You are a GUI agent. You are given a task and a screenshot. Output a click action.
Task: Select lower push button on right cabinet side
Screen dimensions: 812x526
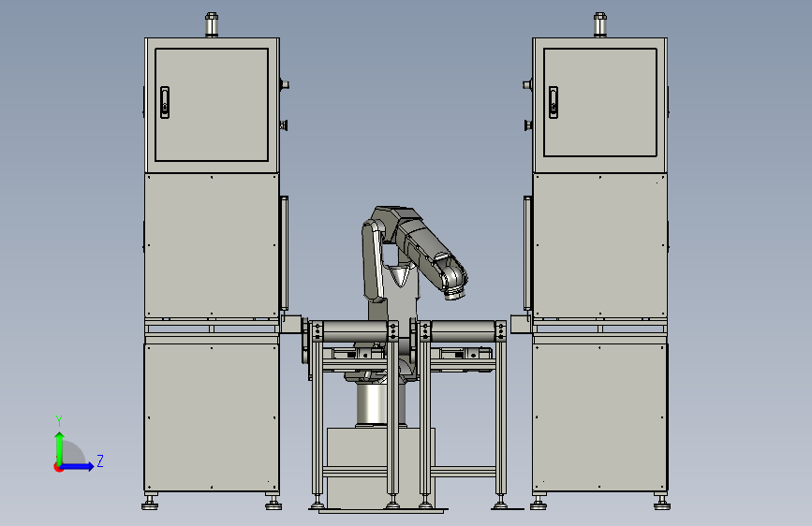click(528, 125)
